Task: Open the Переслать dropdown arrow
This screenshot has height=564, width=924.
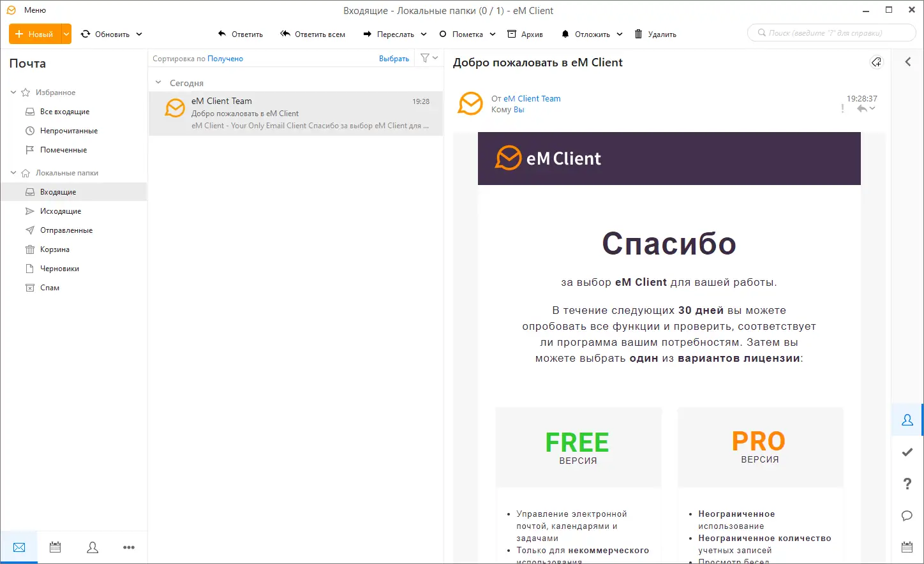Action: pos(424,34)
